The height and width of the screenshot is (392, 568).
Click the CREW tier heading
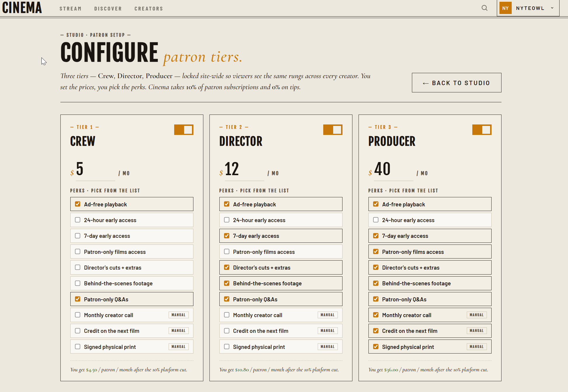83,141
